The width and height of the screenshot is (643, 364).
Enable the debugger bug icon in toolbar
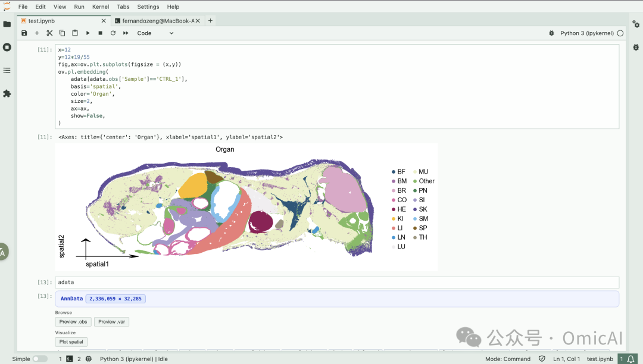click(551, 33)
